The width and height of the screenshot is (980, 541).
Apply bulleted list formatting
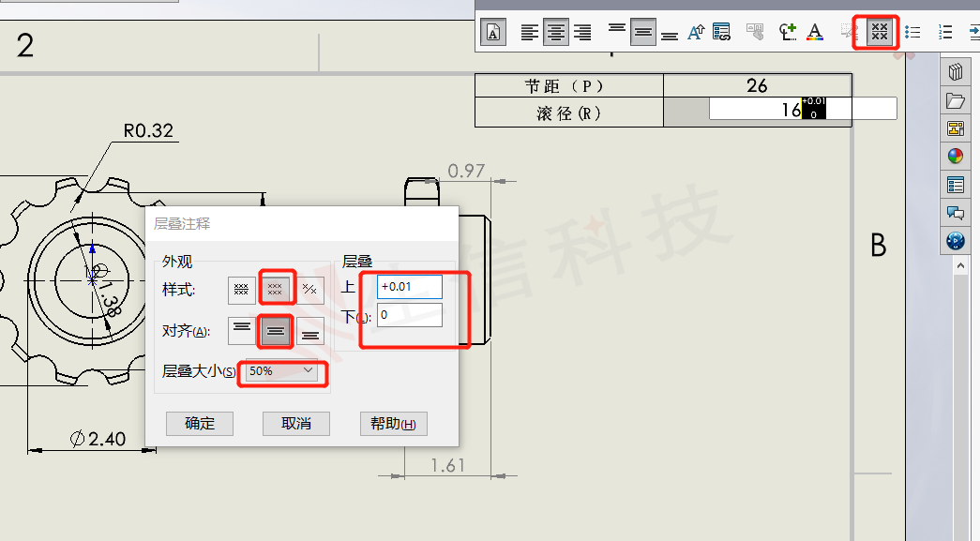tap(912, 32)
